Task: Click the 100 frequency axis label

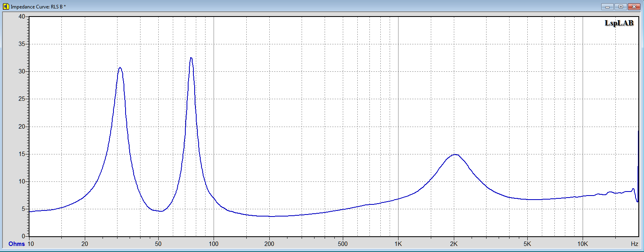Action: coord(214,244)
